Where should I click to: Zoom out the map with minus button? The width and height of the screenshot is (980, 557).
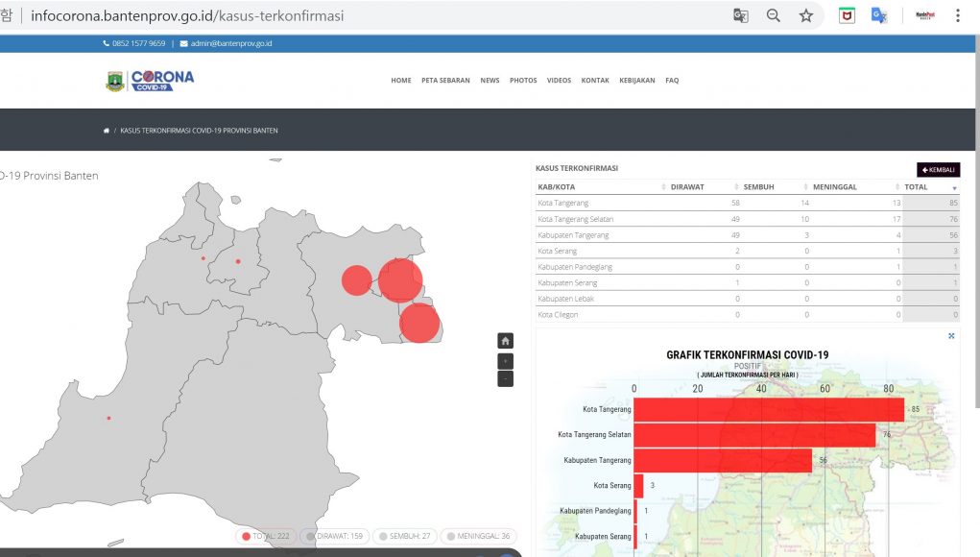click(505, 378)
